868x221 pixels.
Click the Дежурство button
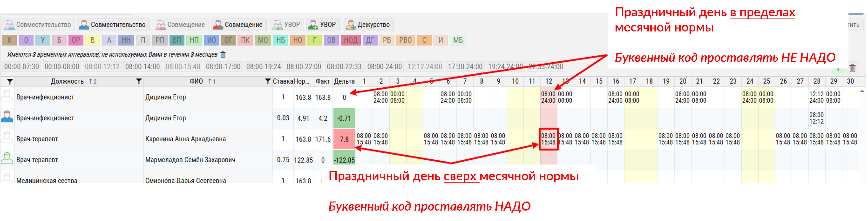pos(369,25)
